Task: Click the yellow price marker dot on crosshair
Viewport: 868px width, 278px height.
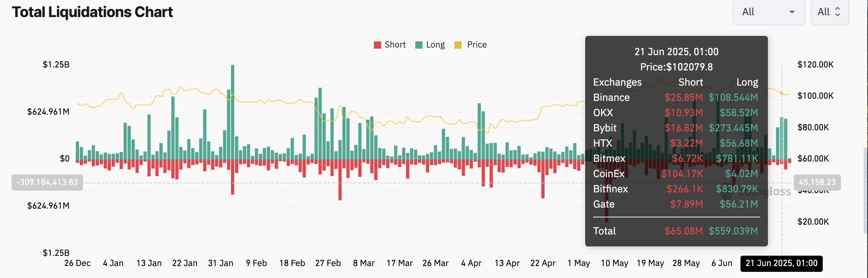Action: 782,93
